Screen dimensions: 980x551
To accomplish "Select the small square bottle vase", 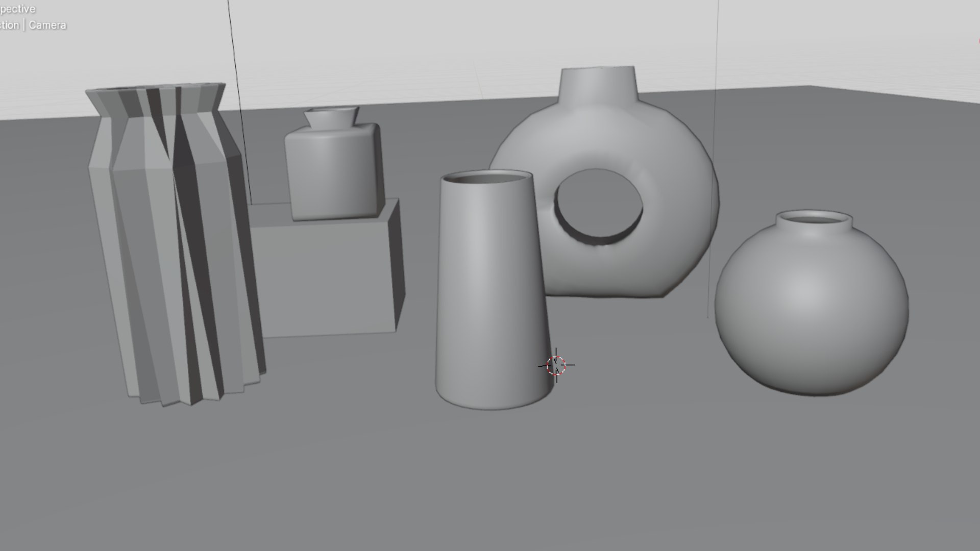I will [335, 163].
